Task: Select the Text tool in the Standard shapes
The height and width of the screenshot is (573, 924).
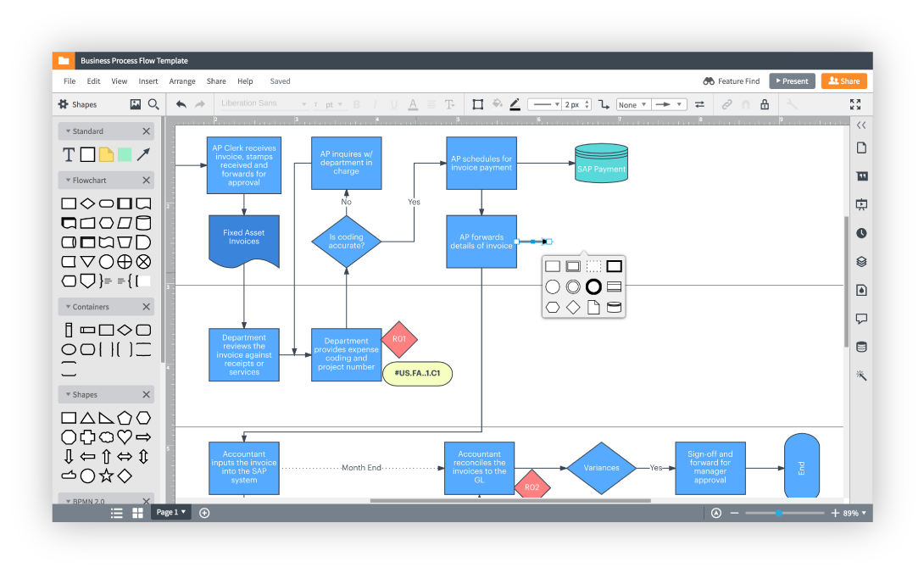Action: click(69, 154)
